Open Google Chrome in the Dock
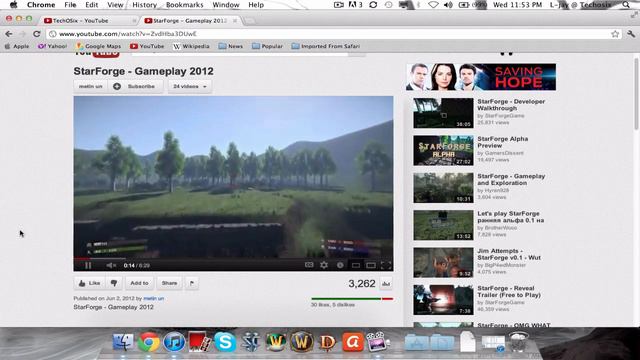 point(149,342)
